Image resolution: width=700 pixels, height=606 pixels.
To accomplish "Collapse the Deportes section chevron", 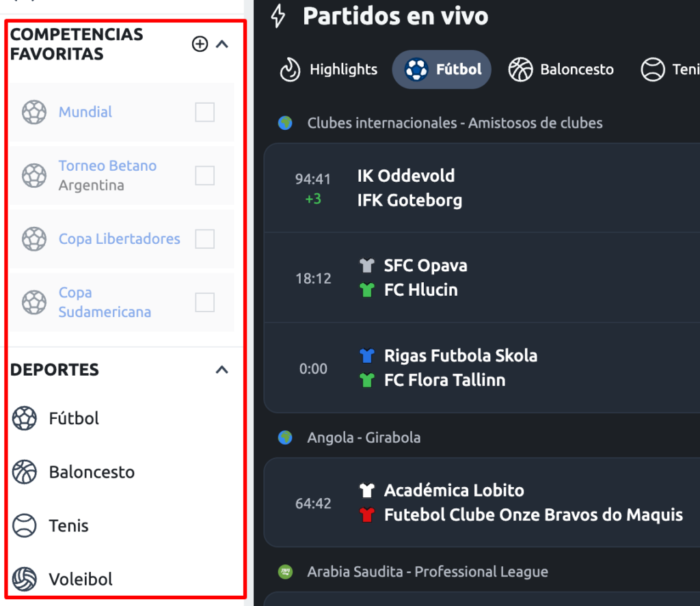I will (221, 370).
